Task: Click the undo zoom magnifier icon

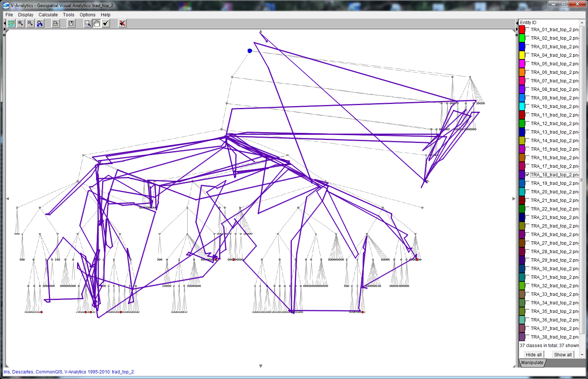Action: (x=40, y=23)
